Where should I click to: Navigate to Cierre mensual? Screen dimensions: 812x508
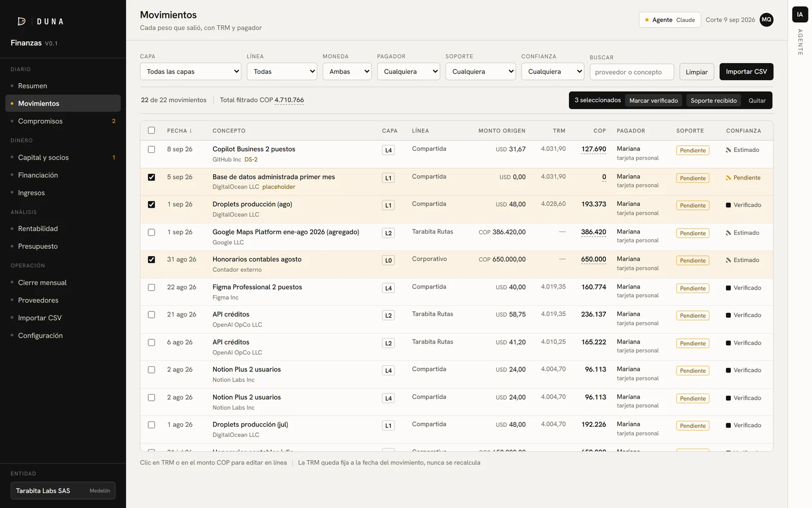tap(63, 282)
